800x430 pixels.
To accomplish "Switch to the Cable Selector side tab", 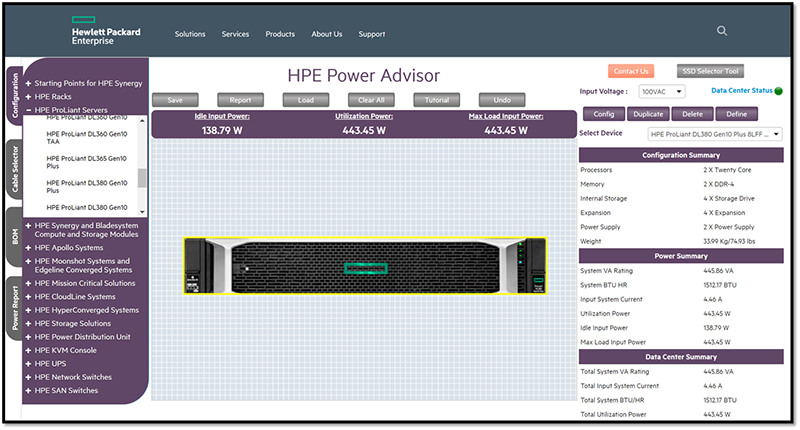I will 15,169.
